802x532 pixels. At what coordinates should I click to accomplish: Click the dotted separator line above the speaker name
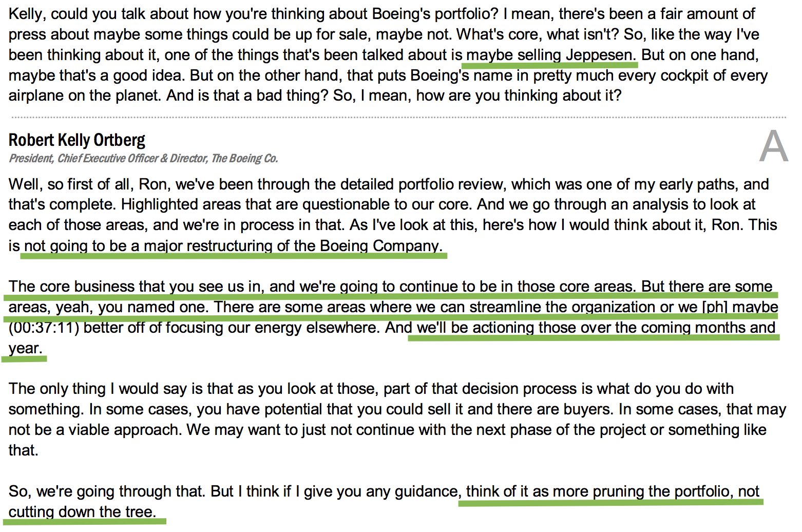(398, 118)
